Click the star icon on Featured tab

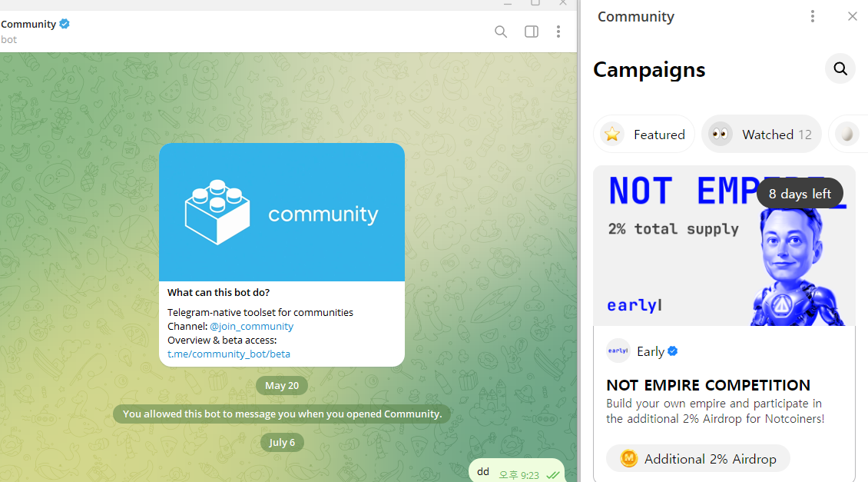pos(612,134)
